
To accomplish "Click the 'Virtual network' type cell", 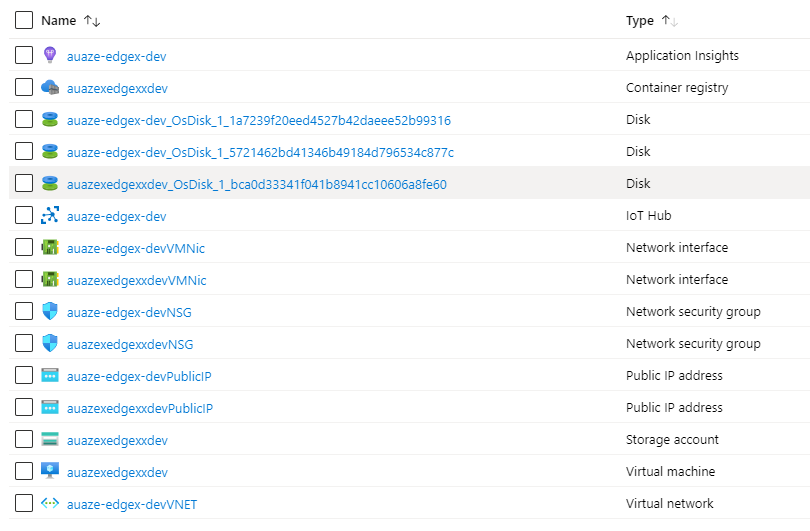I will click(669, 504).
